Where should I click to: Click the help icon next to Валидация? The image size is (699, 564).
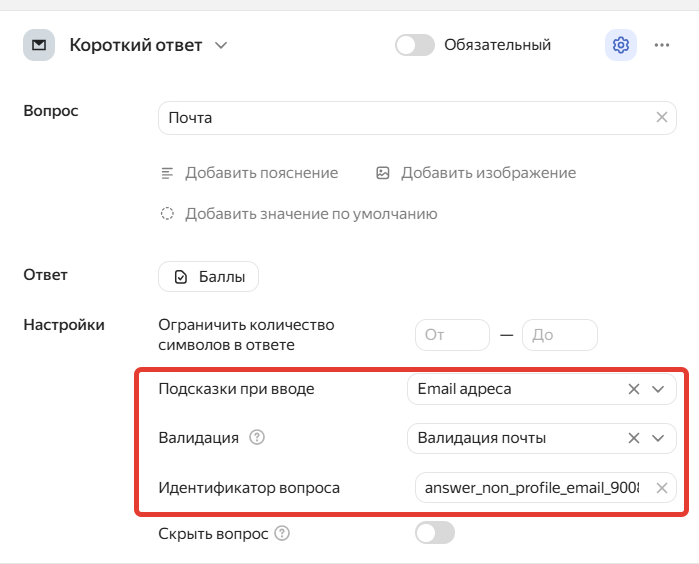(257, 437)
